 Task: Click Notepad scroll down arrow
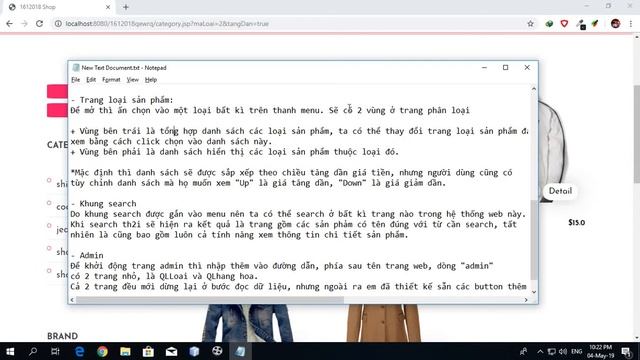point(533,292)
